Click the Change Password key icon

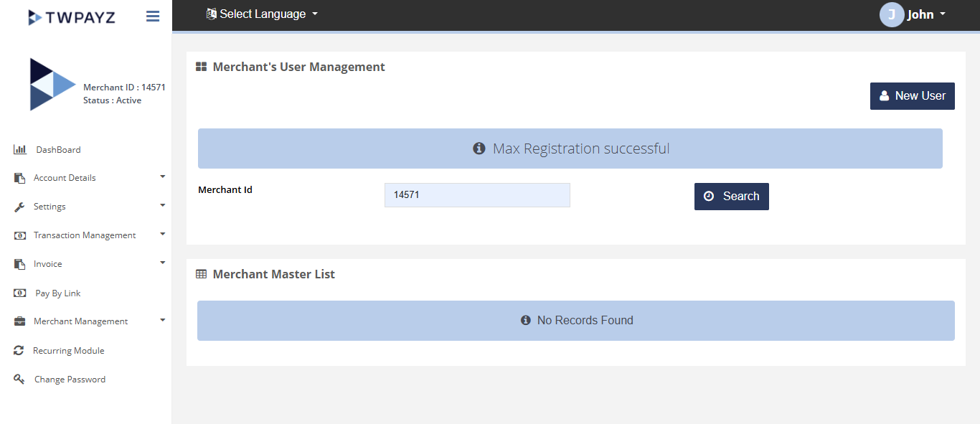[19, 379]
